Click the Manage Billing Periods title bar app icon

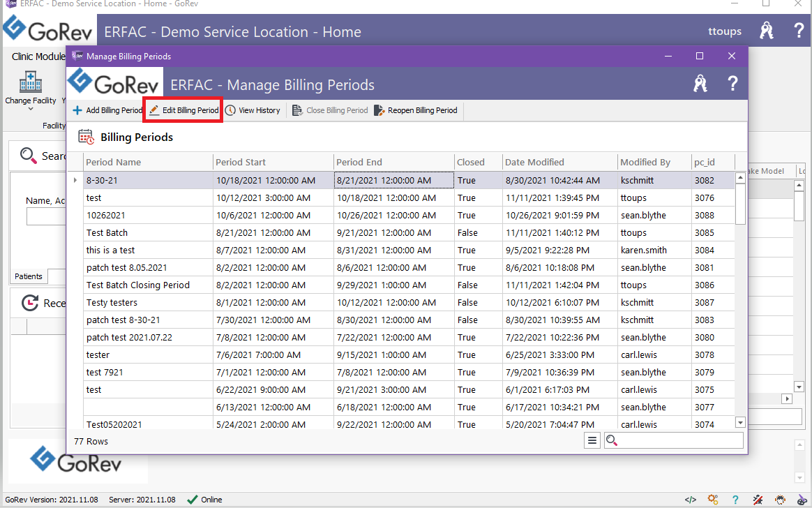click(77, 56)
